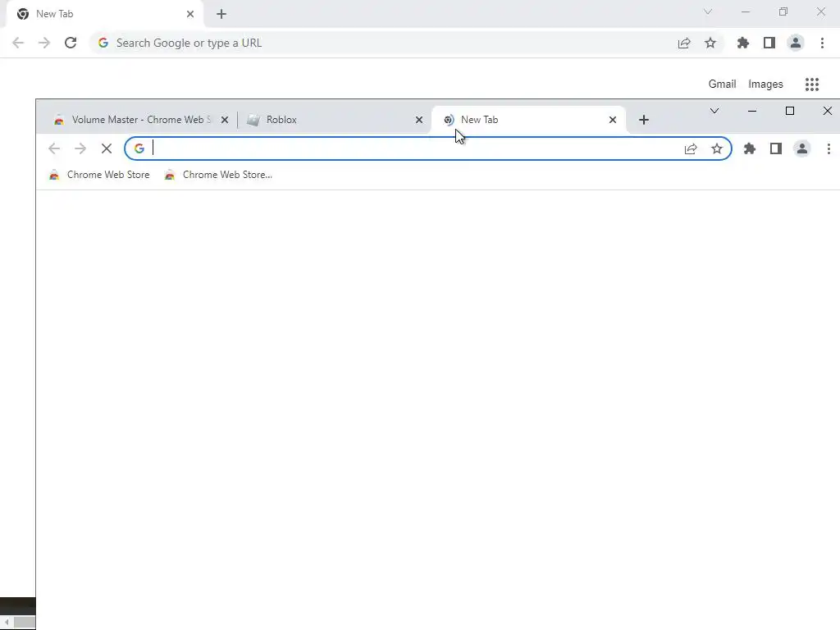Open the profile avatar in back window
This screenshot has width=840, height=630.
(796, 43)
